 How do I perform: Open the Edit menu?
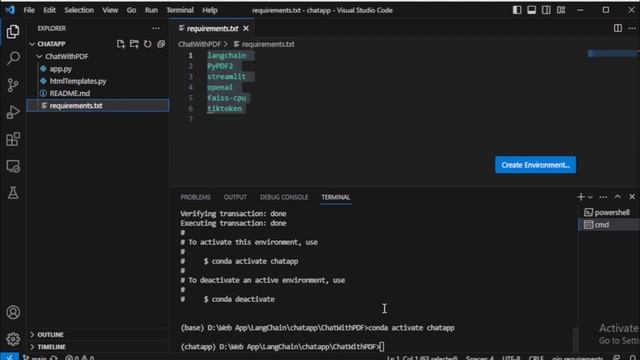click(x=49, y=10)
